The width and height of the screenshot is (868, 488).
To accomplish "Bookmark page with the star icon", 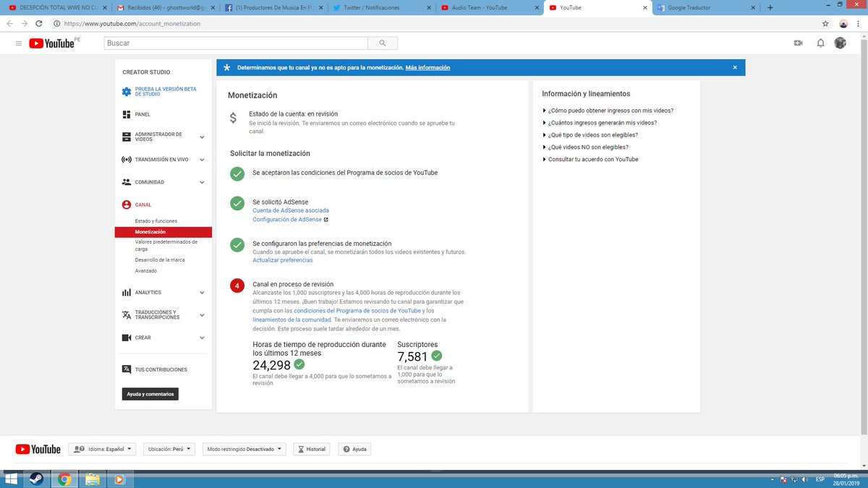I will coord(825,23).
